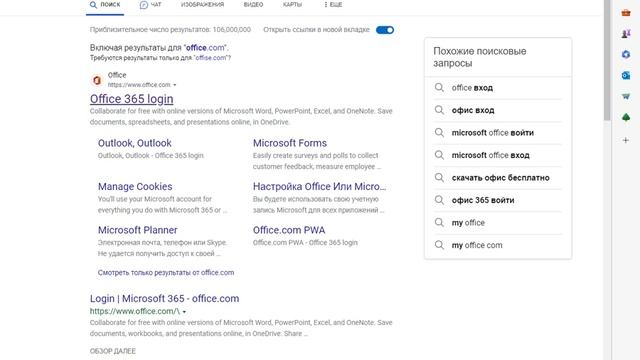Switch to the ЧАТ tab

click(x=151, y=5)
